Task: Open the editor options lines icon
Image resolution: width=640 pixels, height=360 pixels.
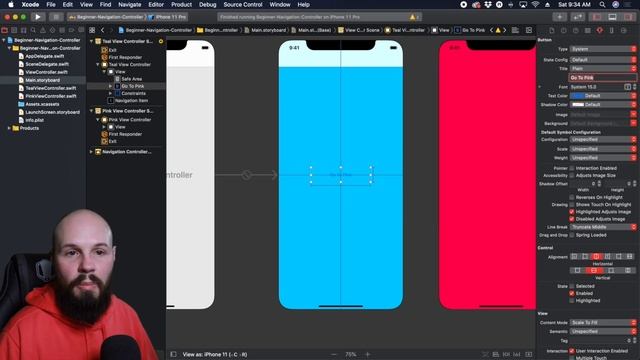Action: 516,30
